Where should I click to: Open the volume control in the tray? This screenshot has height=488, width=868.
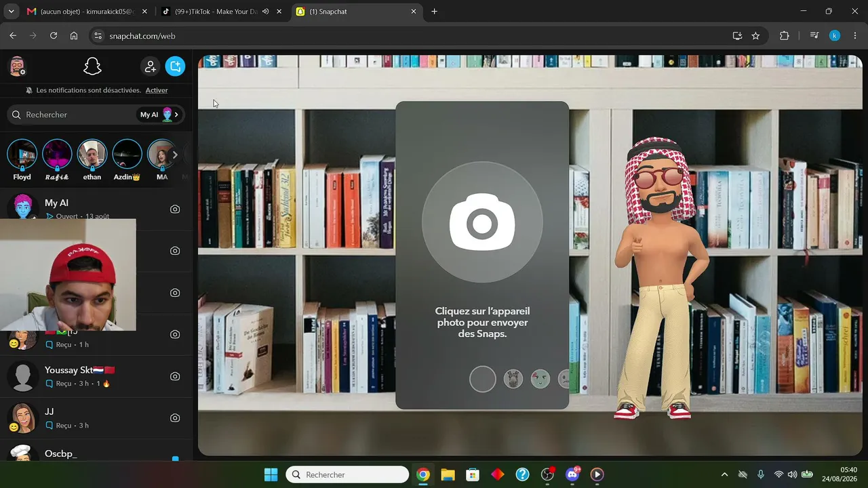pos(792,474)
